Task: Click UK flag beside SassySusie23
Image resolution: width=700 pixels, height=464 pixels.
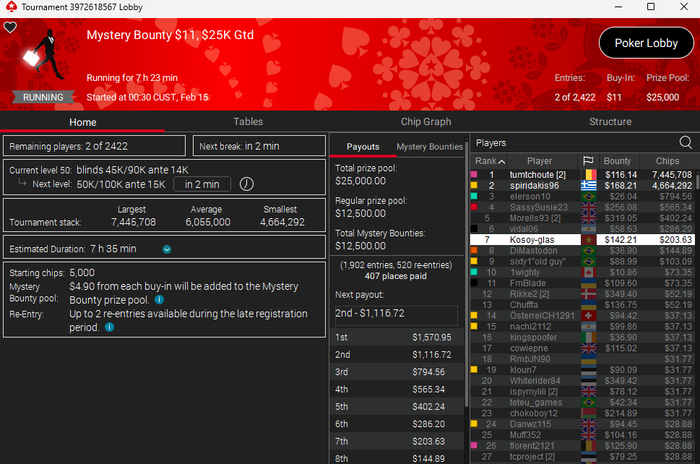Action: point(589,207)
